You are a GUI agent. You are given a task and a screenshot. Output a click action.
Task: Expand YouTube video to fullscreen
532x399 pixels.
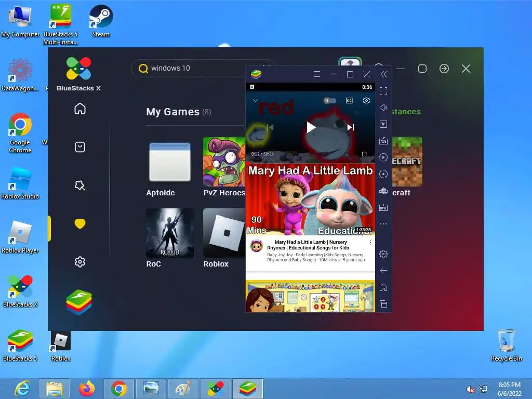364,154
